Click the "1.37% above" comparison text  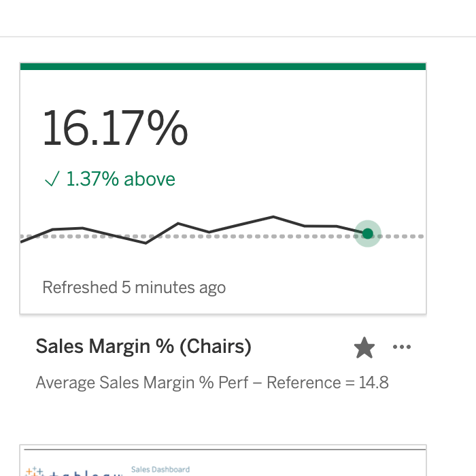tap(120, 180)
